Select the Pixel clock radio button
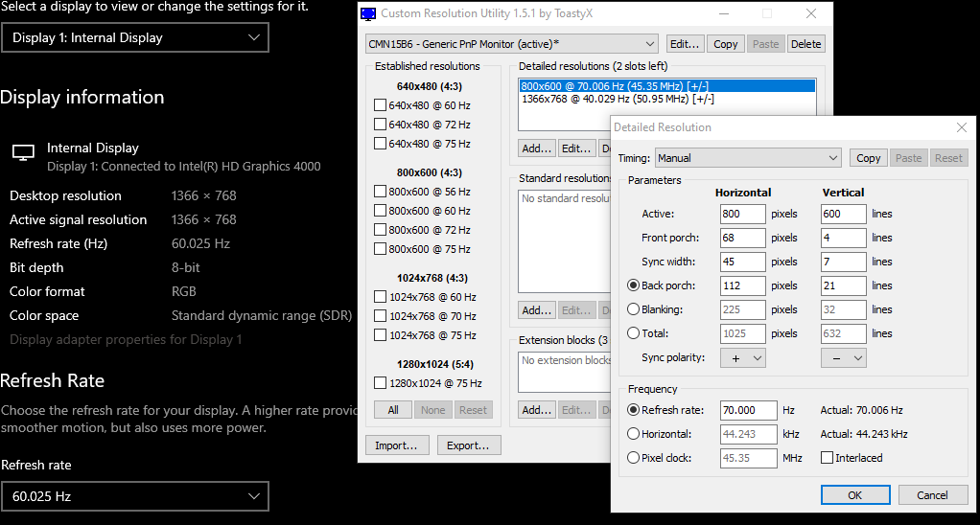 pos(633,458)
